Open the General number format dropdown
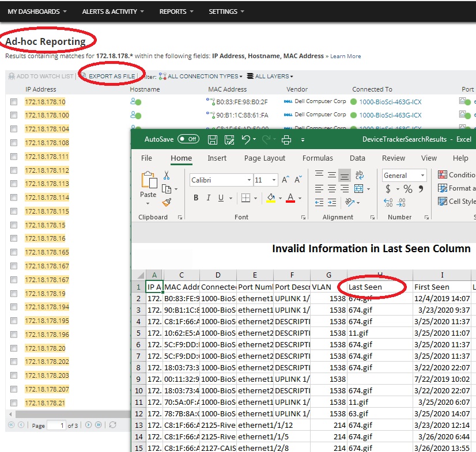Screen dimensions: 476x452 click(422, 176)
